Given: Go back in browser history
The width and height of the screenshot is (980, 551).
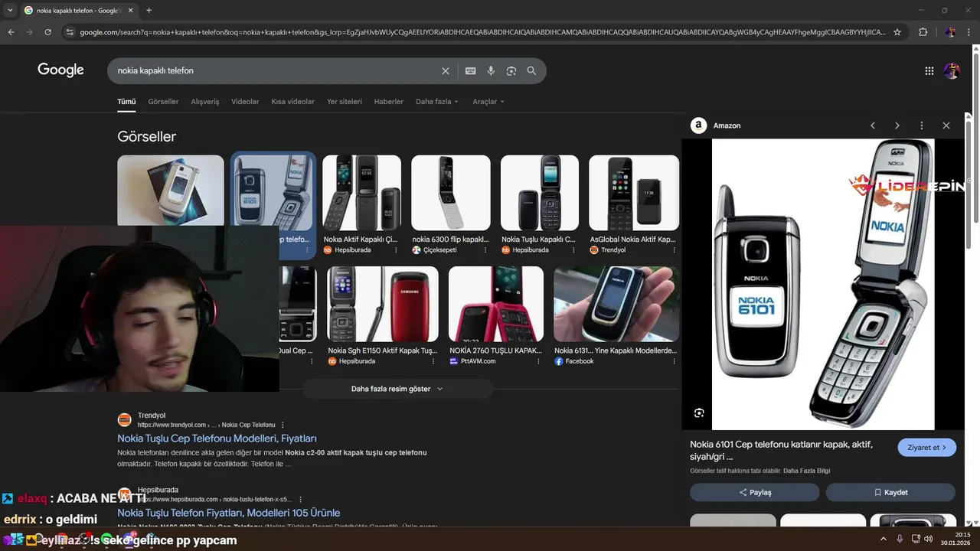Looking at the screenshot, I should [11, 32].
